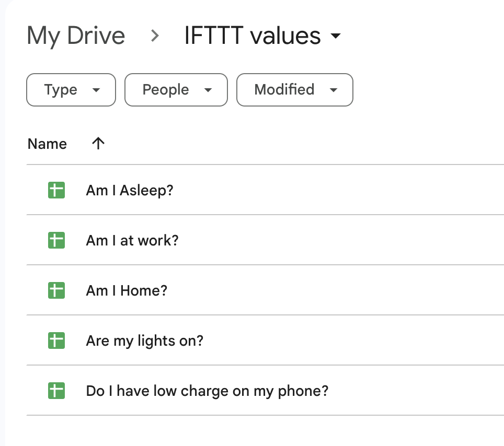Click the Sheets icon beside Am I at work?

pyautogui.click(x=56, y=240)
